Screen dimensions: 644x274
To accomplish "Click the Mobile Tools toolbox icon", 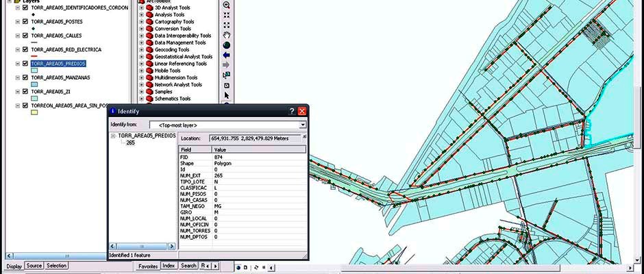I will click(149, 71).
